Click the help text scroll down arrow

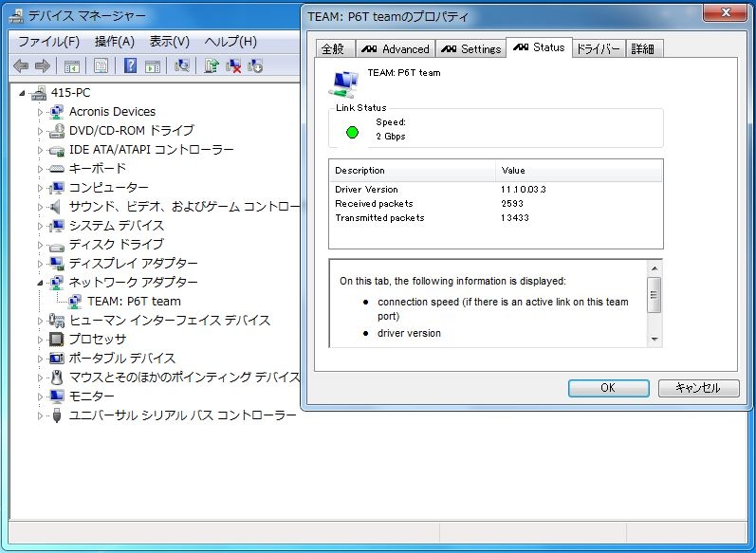(655, 339)
